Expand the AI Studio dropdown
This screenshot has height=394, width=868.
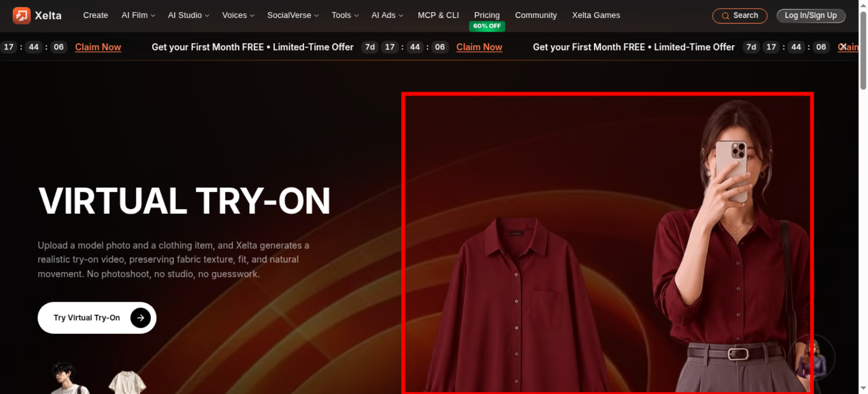tap(189, 15)
